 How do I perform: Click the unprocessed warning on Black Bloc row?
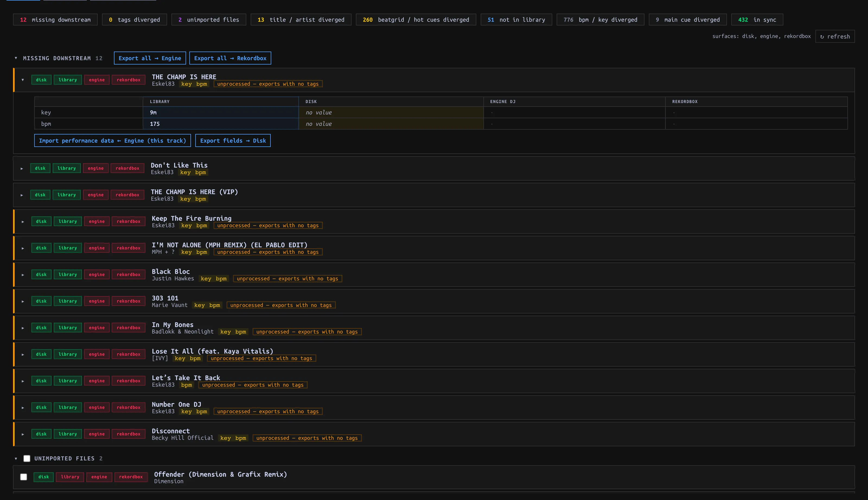pyautogui.click(x=288, y=278)
